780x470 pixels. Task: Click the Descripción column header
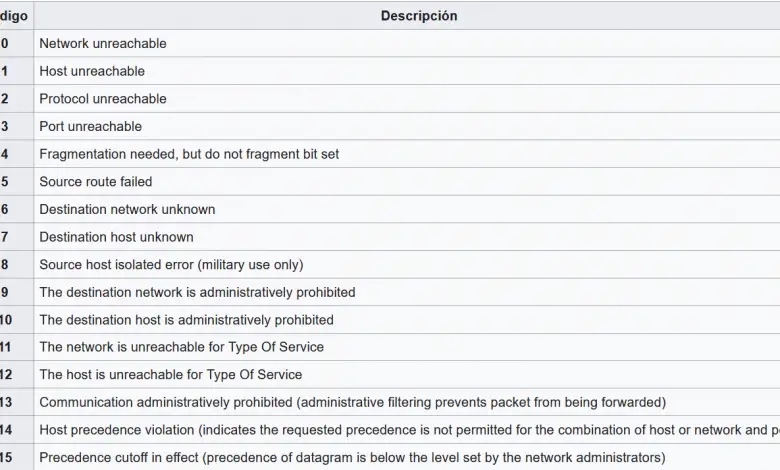click(x=418, y=16)
